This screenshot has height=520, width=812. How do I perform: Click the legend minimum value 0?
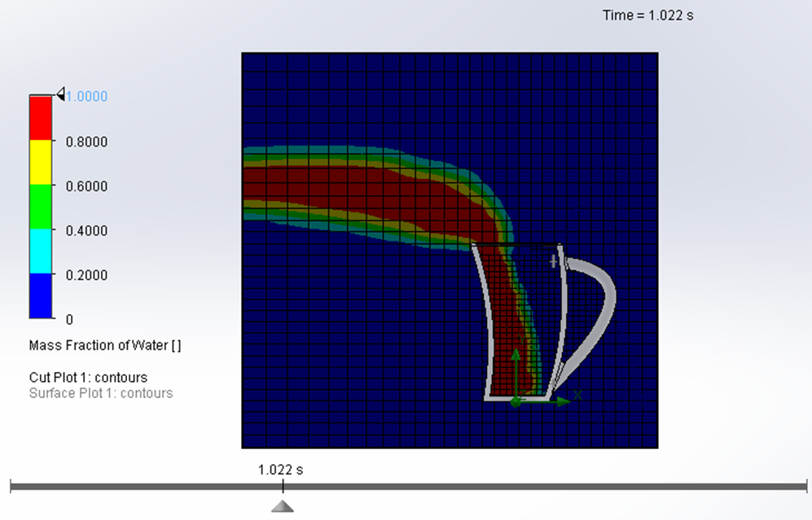click(x=69, y=319)
